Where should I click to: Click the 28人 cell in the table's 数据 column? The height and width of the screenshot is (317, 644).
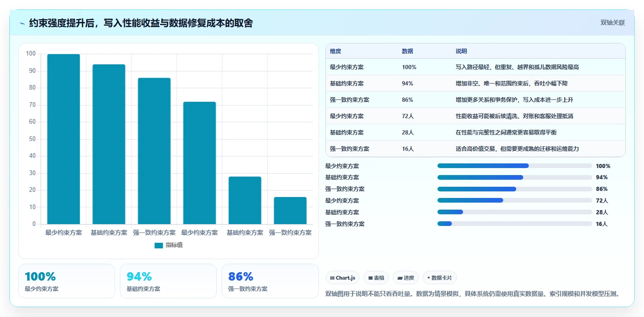[x=408, y=133]
